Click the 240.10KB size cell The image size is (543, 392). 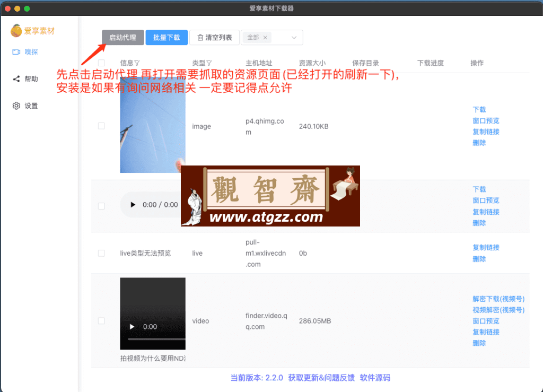pyautogui.click(x=314, y=126)
